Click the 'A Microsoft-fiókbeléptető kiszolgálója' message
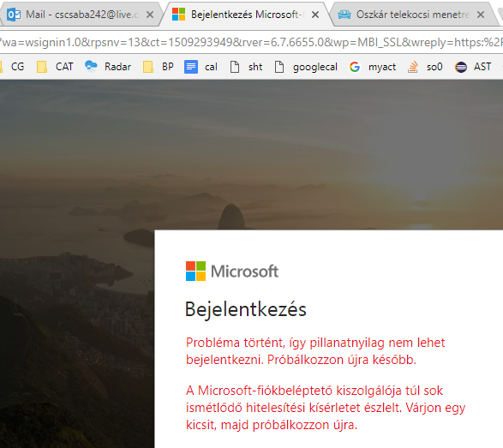 pos(326,408)
